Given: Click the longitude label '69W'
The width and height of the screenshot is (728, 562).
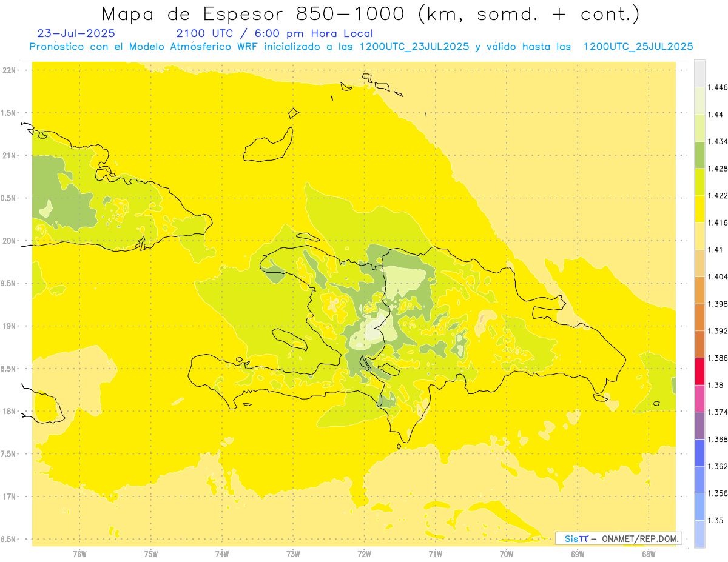Looking at the screenshot, I should [x=578, y=554].
